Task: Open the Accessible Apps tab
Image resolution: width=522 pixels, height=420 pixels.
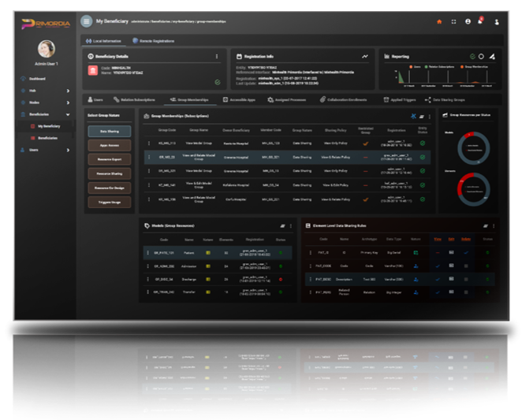Action: coord(244,100)
